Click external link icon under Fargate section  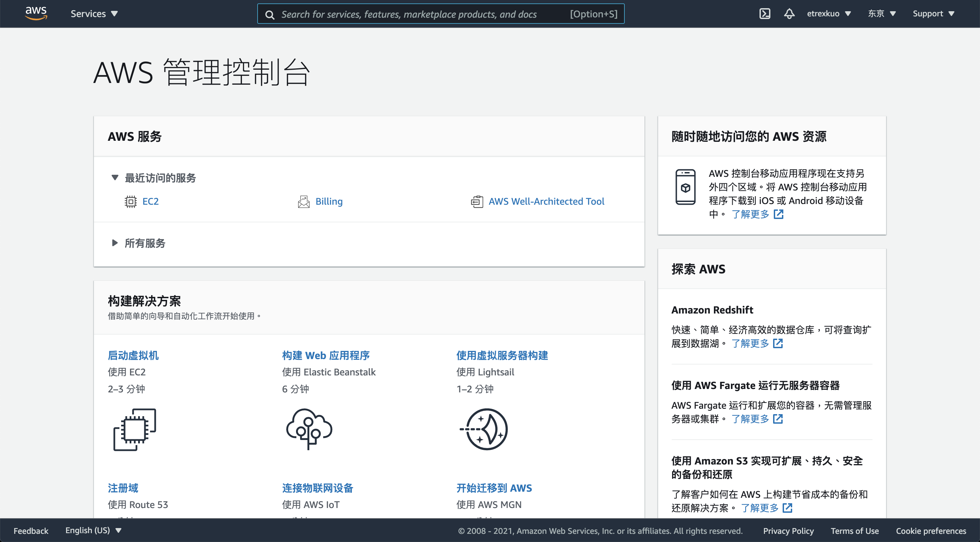pyautogui.click(x=778, y=419)
